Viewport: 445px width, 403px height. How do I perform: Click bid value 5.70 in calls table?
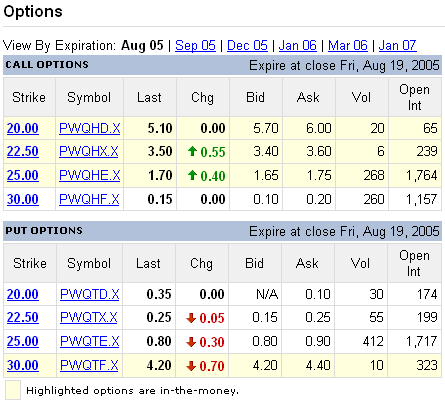[266, 128]
